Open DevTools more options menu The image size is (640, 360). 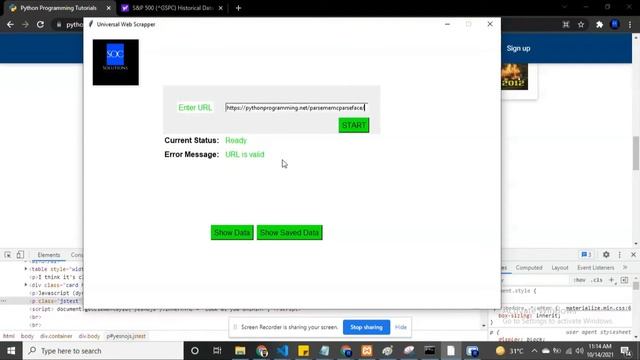620,254
